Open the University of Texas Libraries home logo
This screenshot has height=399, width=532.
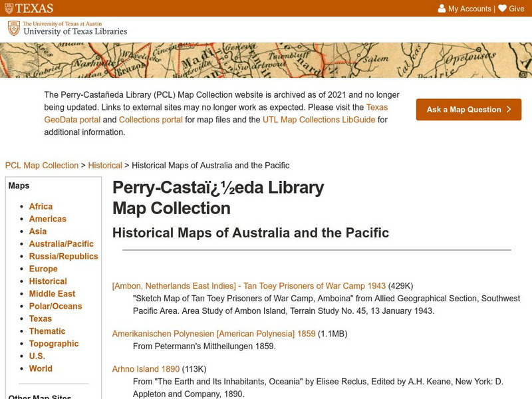tap(66, 27)
